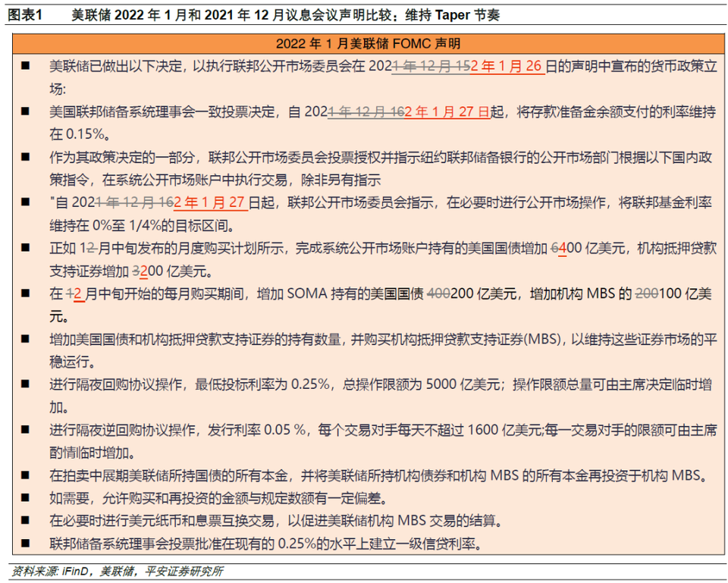Click the line starting '在必要时进行美元纸币和息票互换'
Viewport: 728px width, 583px height.
(x=276, y=521)
